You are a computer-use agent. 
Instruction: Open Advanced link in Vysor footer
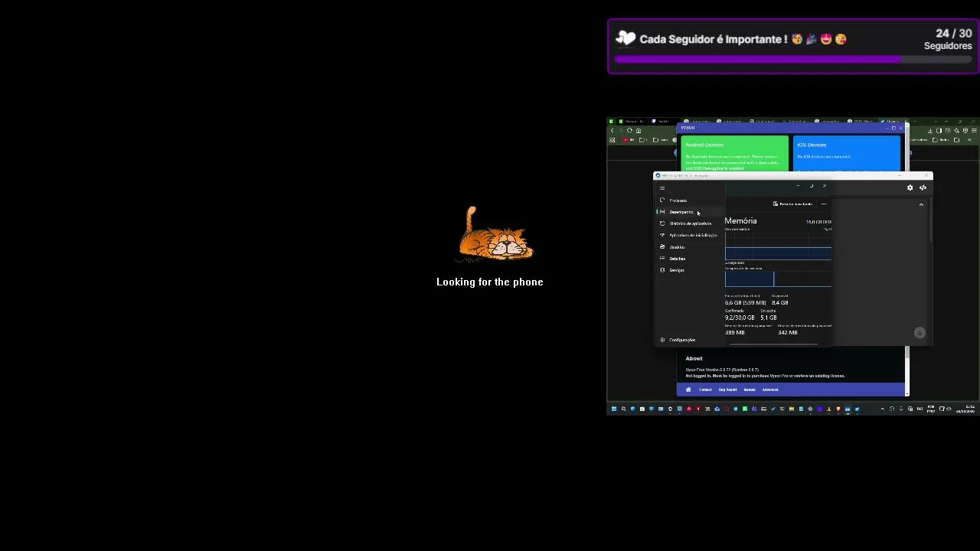770,390
